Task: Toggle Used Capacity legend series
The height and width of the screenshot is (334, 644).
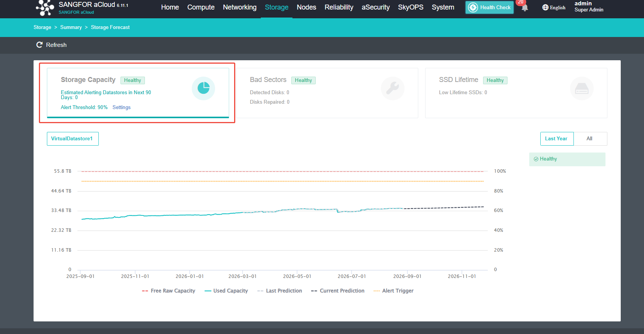Action: click(x=226, y=291)
